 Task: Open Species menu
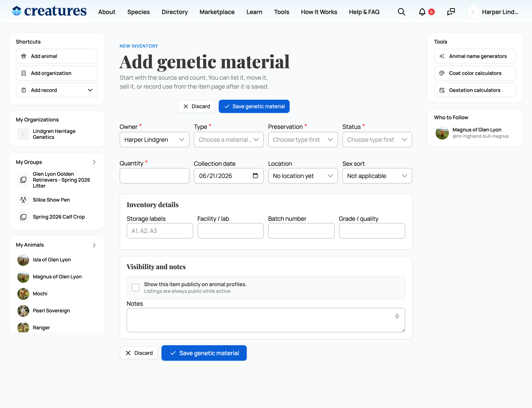[x=138, y=12]
